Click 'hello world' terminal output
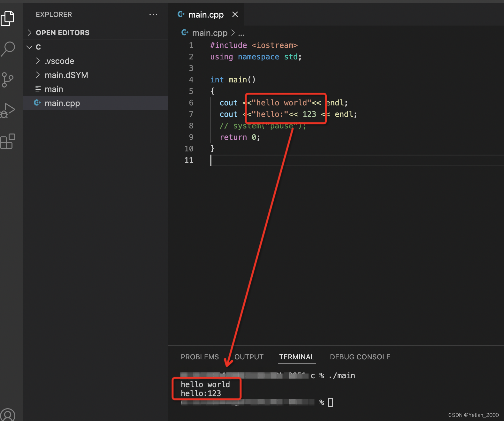The image size is (504, 421). click(x=205, y=384)
